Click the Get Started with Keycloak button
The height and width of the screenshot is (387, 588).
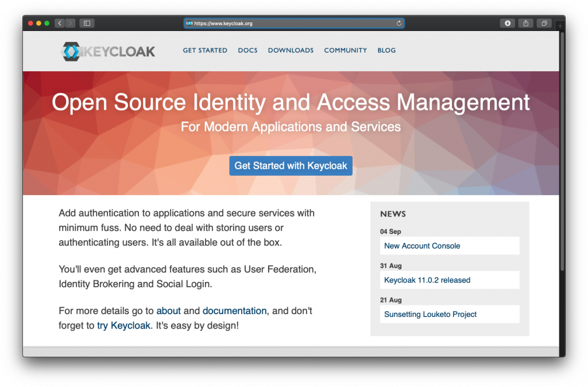(291, 166)
